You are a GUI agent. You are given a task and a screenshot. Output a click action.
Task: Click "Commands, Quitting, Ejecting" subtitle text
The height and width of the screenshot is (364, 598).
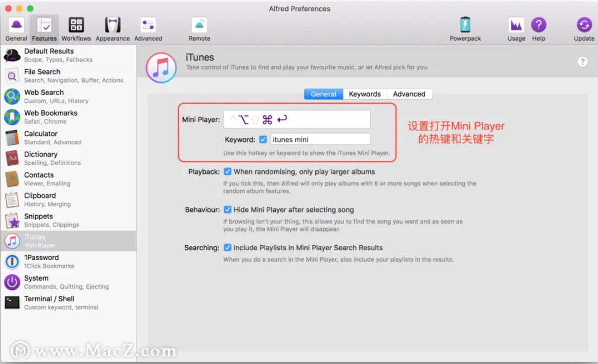point(66,287)
